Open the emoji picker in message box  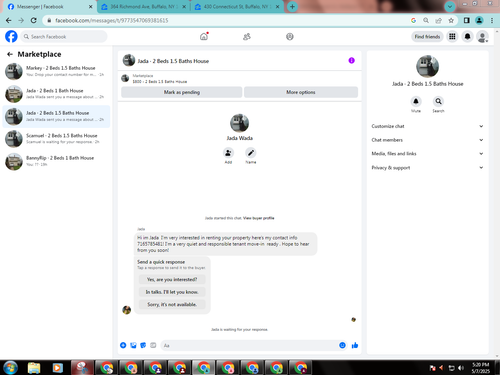[x=342, y=345]
